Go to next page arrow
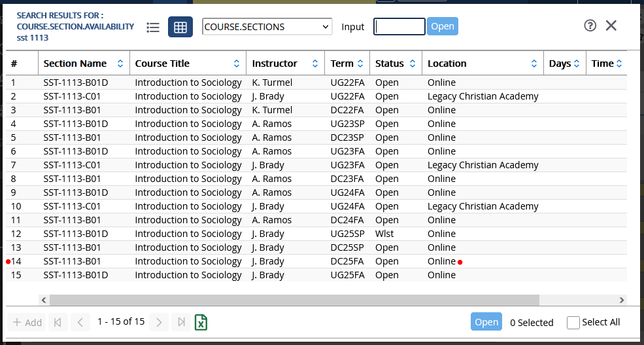The width and height of the screenshot is (644, 345). pyautogui.click(x=158, y=322)
